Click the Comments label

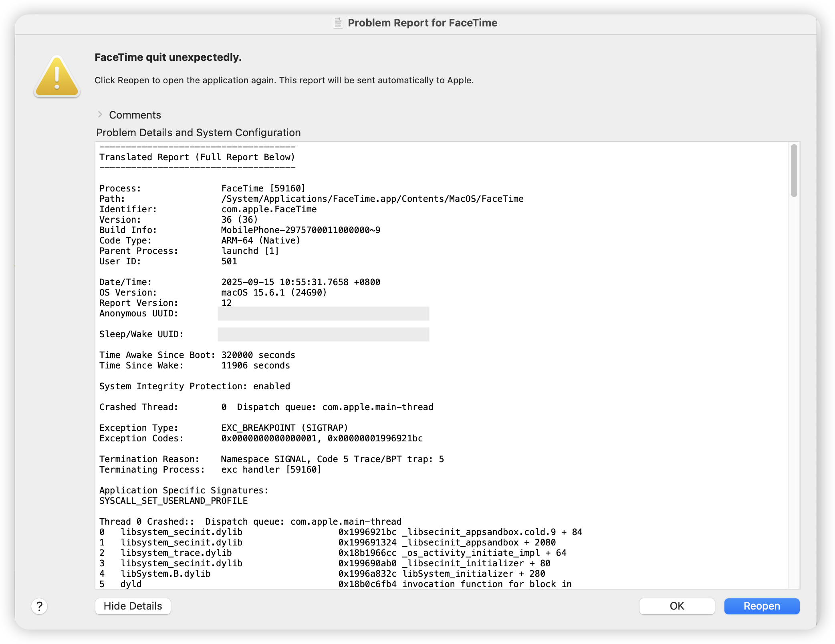click(135, 115)
